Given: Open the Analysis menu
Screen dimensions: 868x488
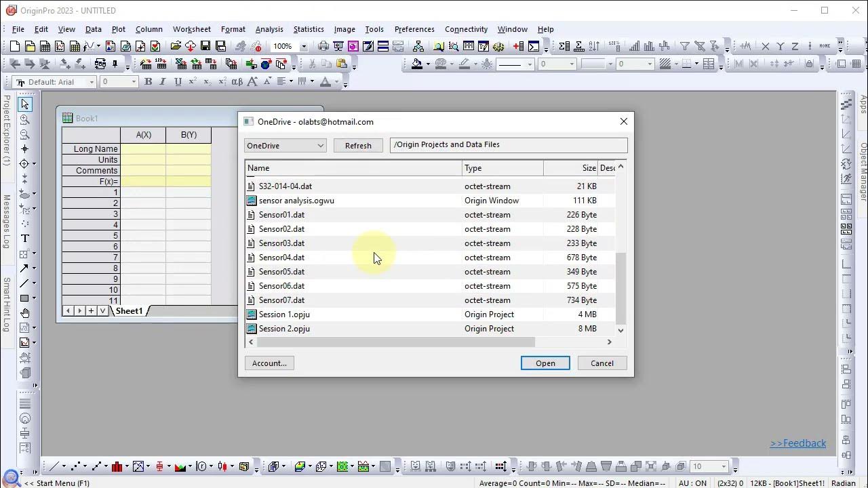Looking at the screenshot, I should pyautogui.click(x=269, y=29).
